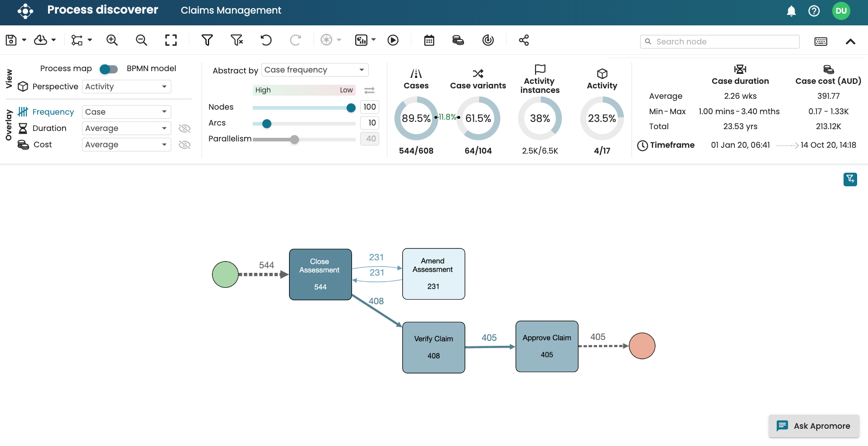Click the zoom in magnifier icon

[x=112, y=40]
